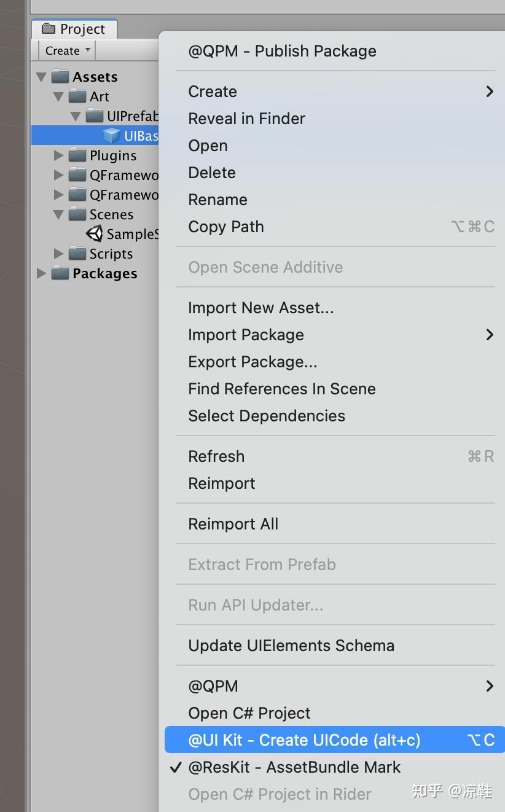Click Reveal in Finder

coord(246,119)
